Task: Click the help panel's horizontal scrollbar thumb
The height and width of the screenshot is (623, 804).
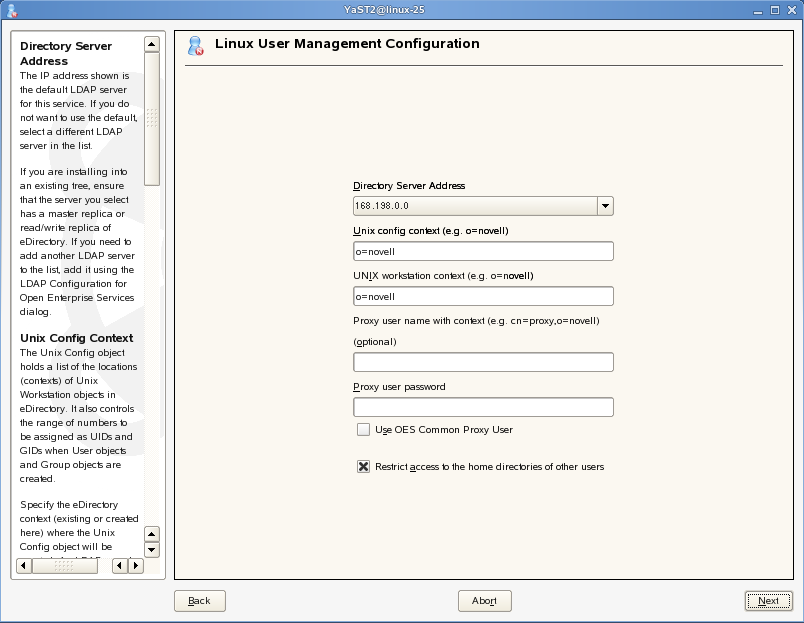Action: pyautogui.click(x=64, y=565)
